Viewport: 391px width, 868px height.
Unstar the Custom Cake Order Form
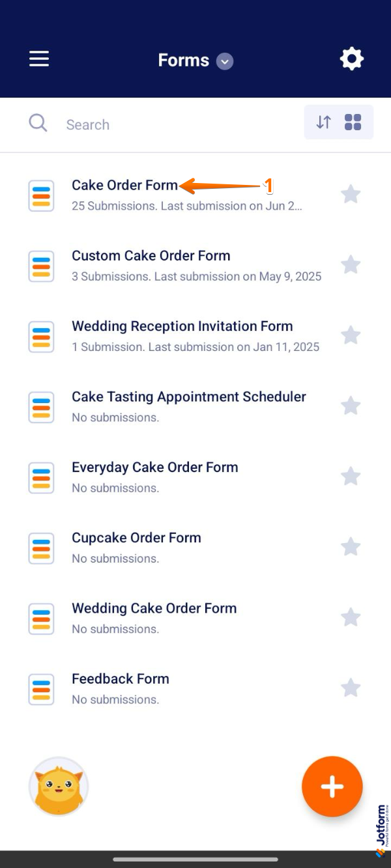[351, 264]
